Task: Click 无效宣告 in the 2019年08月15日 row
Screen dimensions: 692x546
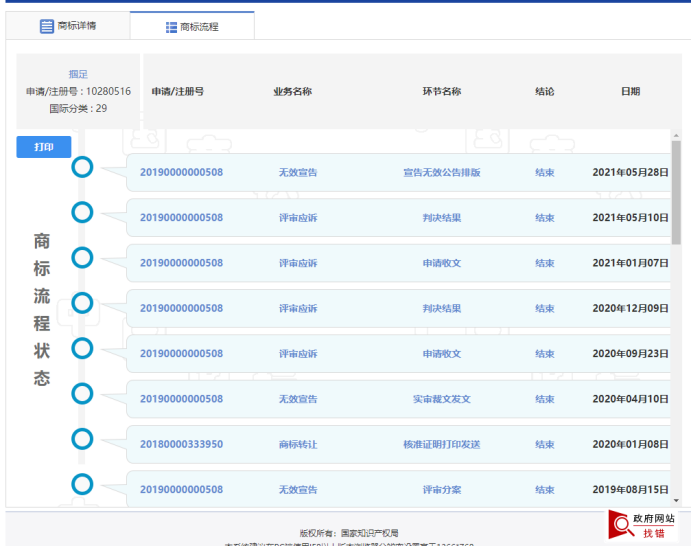Action: tap(298, 490)
